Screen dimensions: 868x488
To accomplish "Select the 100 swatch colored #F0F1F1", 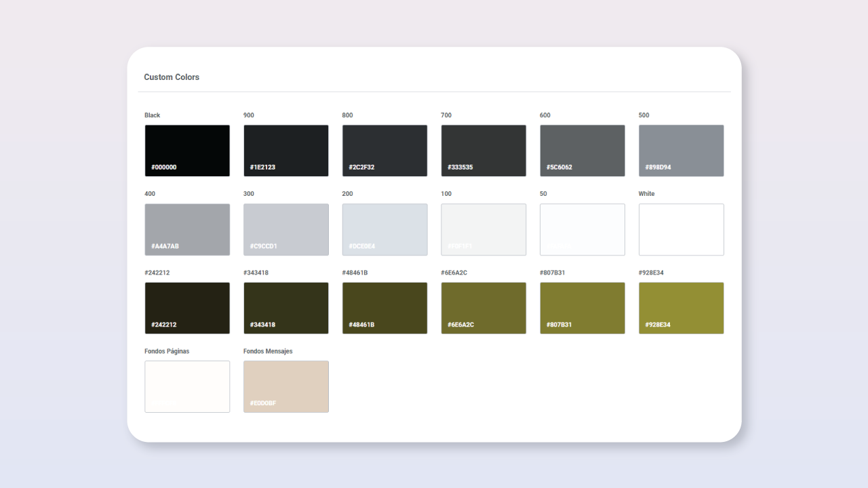I will click(484, 230).
